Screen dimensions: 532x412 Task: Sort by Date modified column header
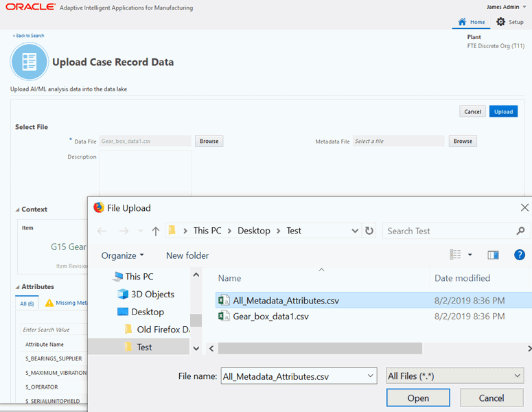point(462,278)
